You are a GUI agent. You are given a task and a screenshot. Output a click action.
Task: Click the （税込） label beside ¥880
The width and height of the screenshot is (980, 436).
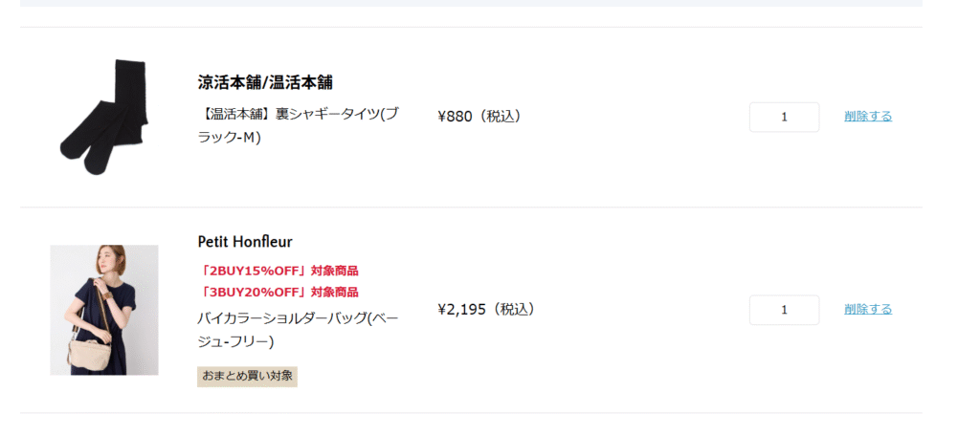click(501, 117)
